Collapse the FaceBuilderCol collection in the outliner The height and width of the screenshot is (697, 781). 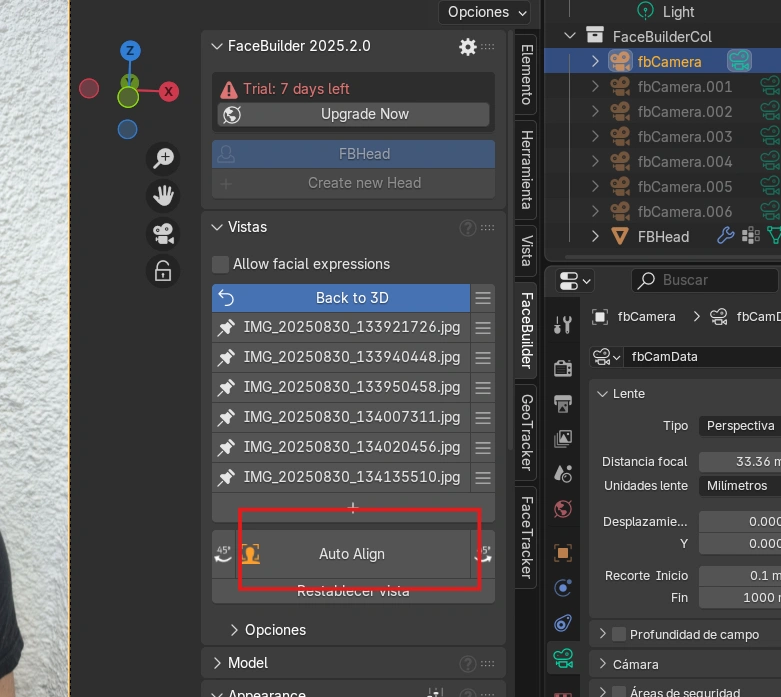coord(570,36)
